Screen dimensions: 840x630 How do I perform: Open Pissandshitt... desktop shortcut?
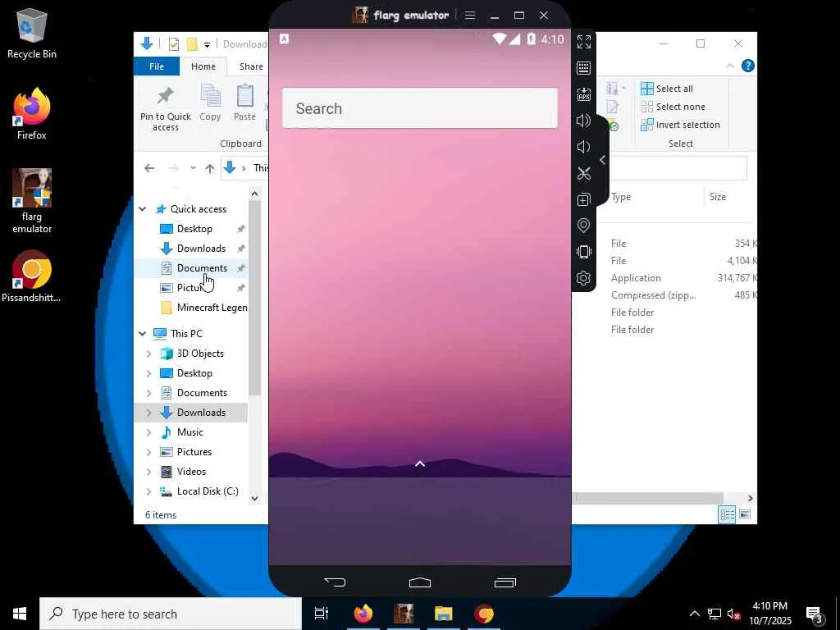point(32,276)
